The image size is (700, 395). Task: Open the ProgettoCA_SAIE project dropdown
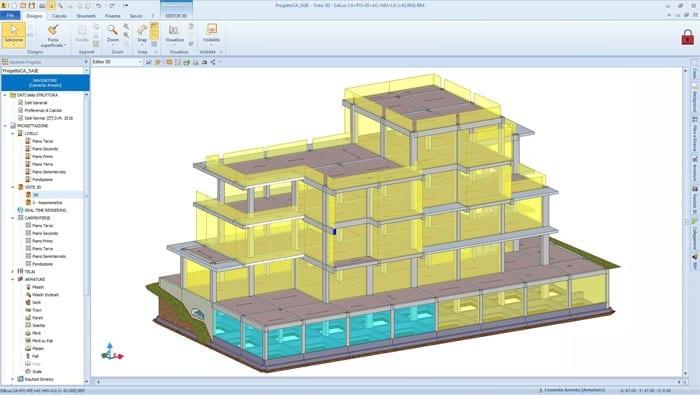click(x=45, y=71)
